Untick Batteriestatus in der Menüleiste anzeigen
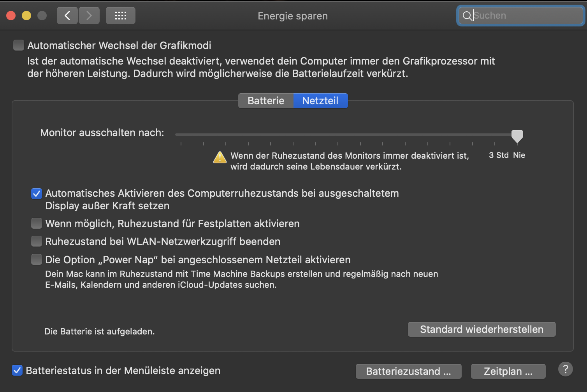 (x=17, y=370)
